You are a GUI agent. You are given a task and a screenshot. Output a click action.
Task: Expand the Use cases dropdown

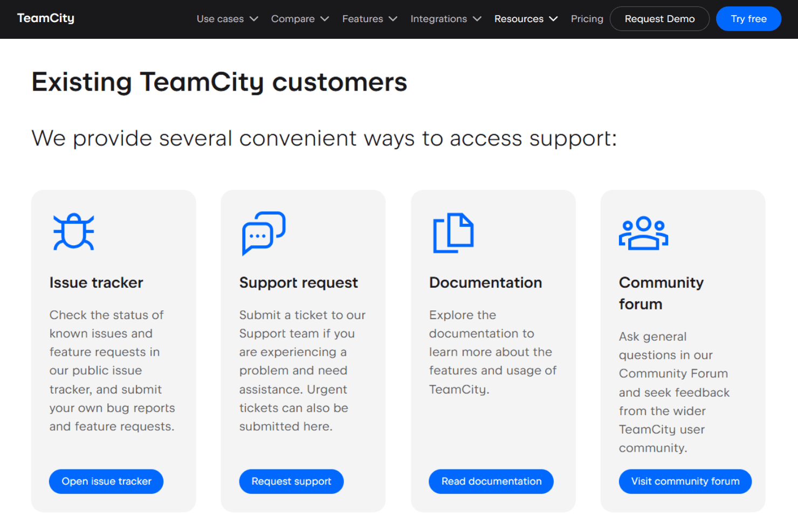(x=228, y=19)
